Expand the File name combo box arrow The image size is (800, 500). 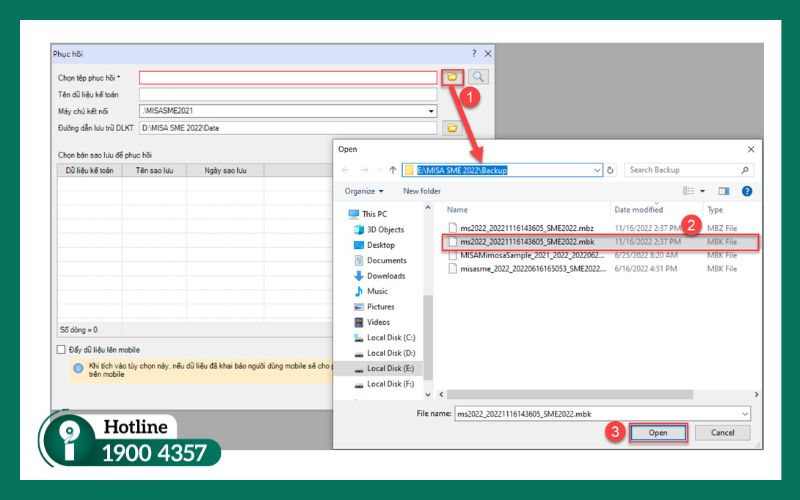pos(744,413)
